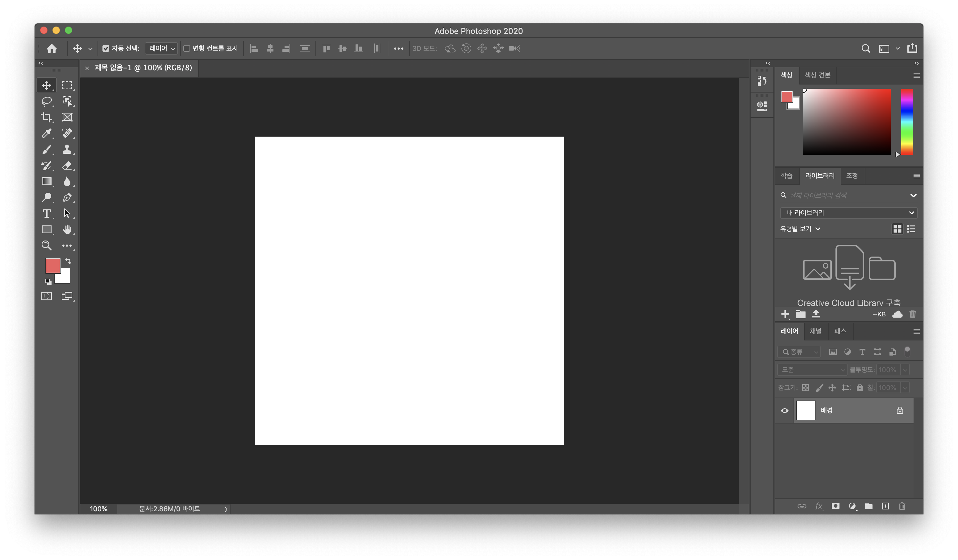Open the workspace switcher dropdown
Image resolution: width=958 pixels, height=560 pixels.
pos(898,49)
